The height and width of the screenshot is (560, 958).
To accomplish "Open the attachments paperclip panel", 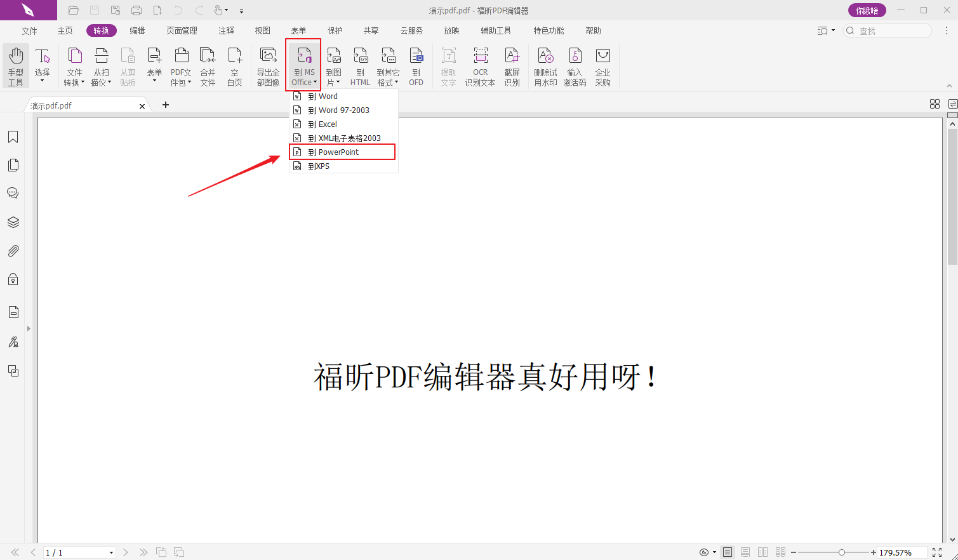I will point(13,251).
